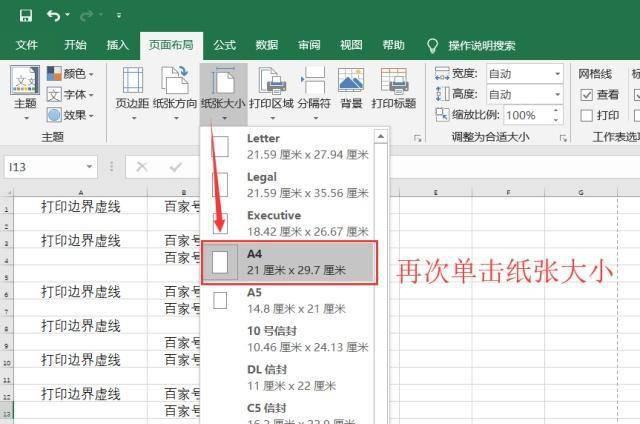Select row 6 header
Screen dimensions: 640x424
click(7, 293)
